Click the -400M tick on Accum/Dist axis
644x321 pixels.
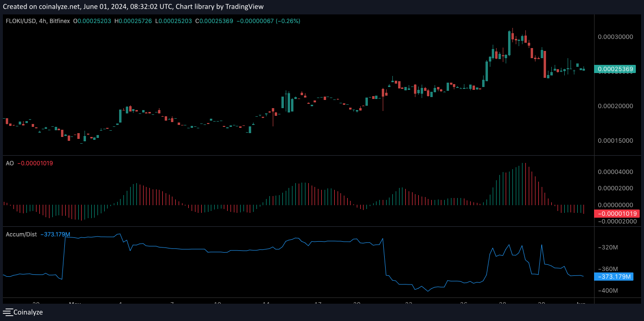click(608, 291)
